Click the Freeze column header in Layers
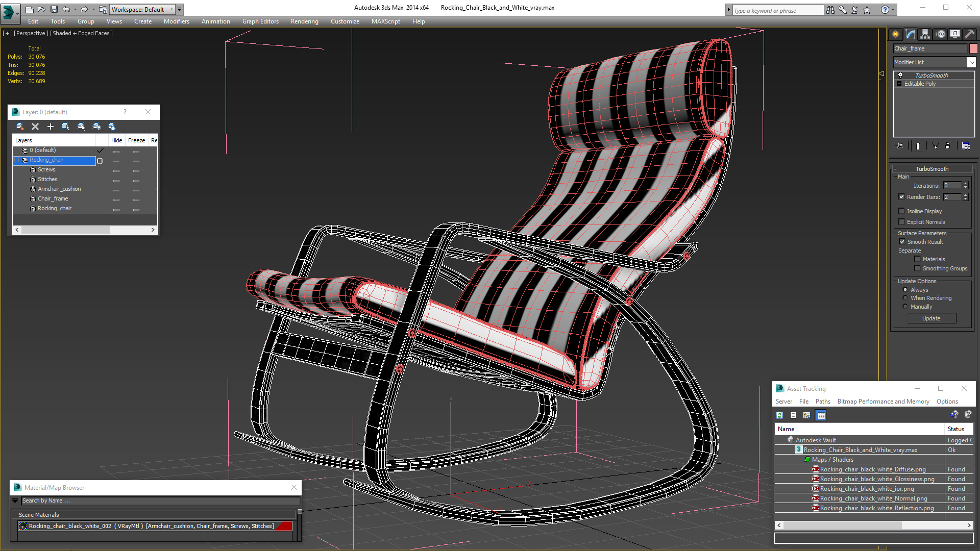This screenshot has height=551, width=980. point(136,140)
